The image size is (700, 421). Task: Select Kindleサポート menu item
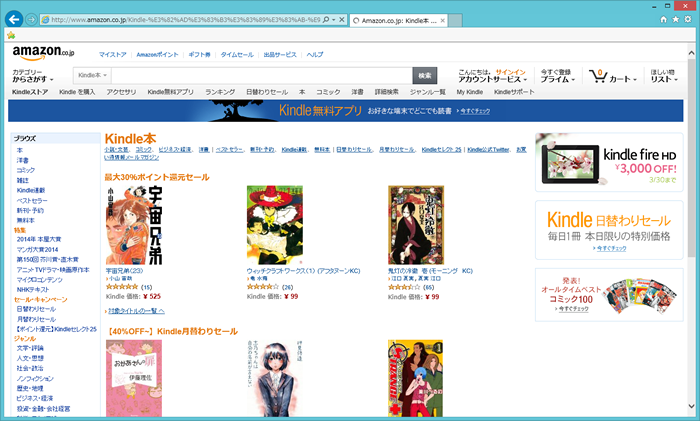tap(514, 92)
